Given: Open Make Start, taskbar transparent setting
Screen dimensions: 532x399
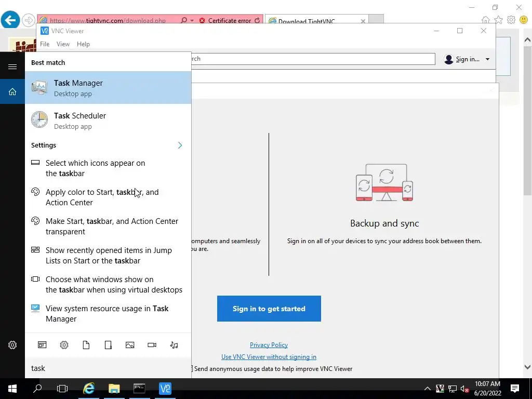Looking at the screenshot, I should [108, 227].
